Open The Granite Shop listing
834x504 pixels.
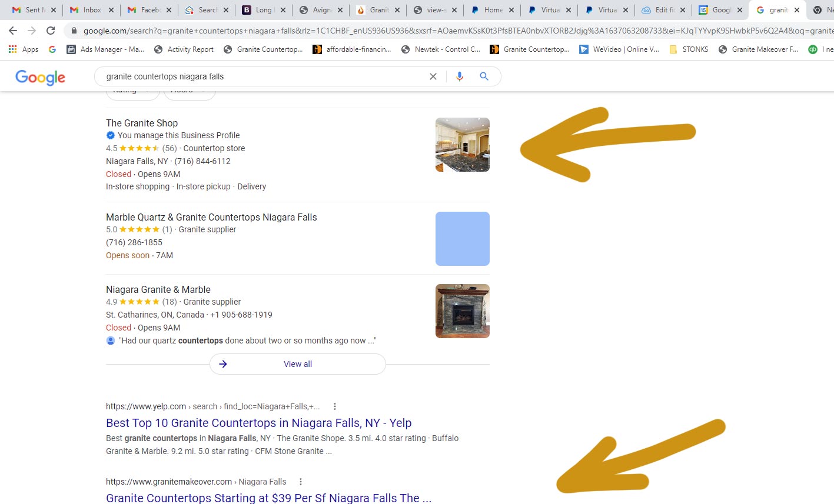(x=142, y=123)
